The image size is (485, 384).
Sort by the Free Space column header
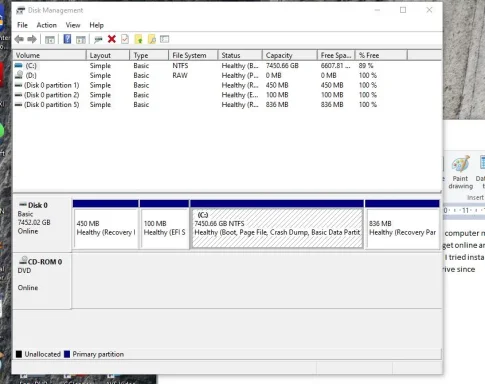[x=336, y=55]
